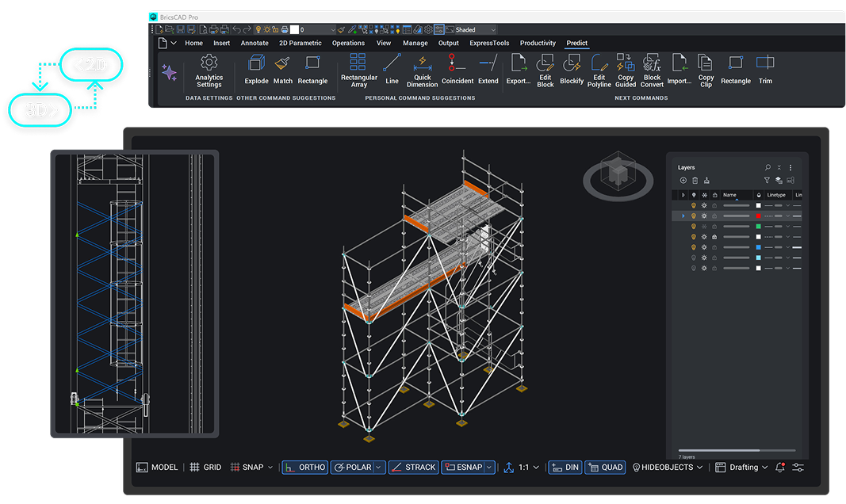Click delete layer trash icon
846x504 pixels.
click(695, 181)
